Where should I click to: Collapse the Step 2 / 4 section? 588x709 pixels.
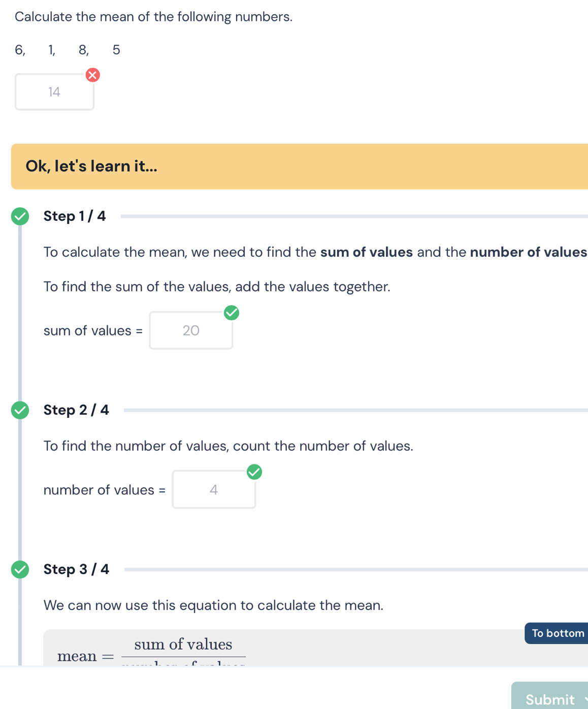(76, 410)
